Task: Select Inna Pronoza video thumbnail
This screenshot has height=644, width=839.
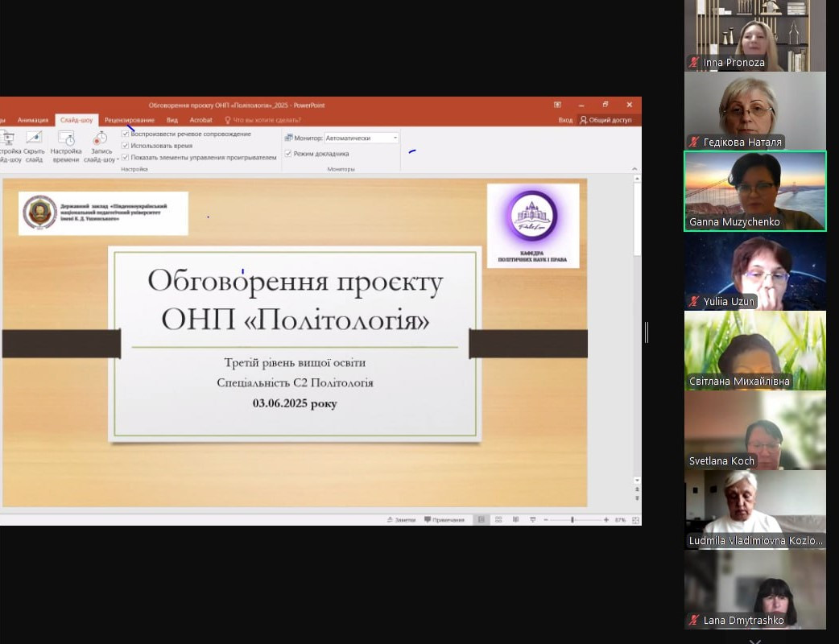Action: click(755, 35)
